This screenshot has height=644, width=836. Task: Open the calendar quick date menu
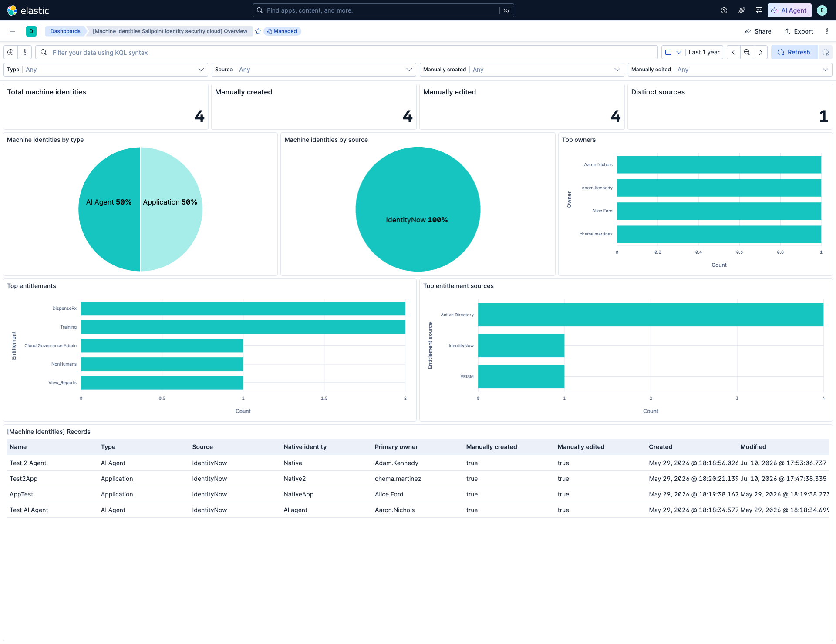click(673, 52)
